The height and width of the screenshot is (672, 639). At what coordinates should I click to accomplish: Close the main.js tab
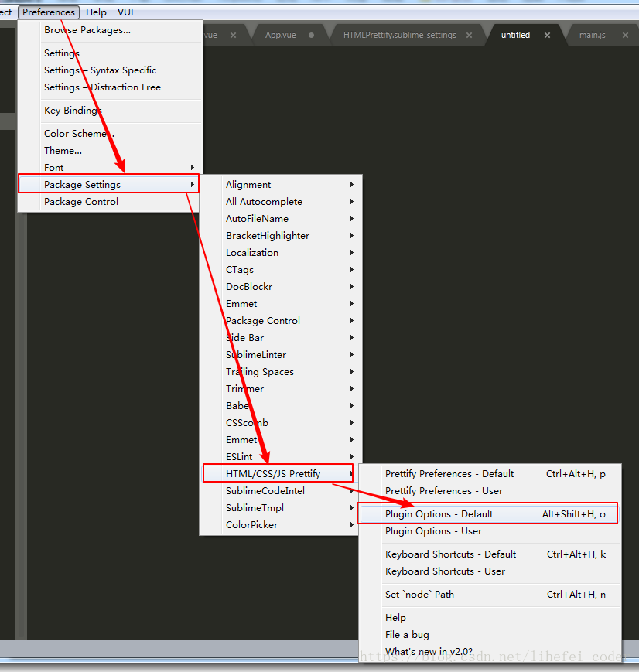tap(625, 35)
